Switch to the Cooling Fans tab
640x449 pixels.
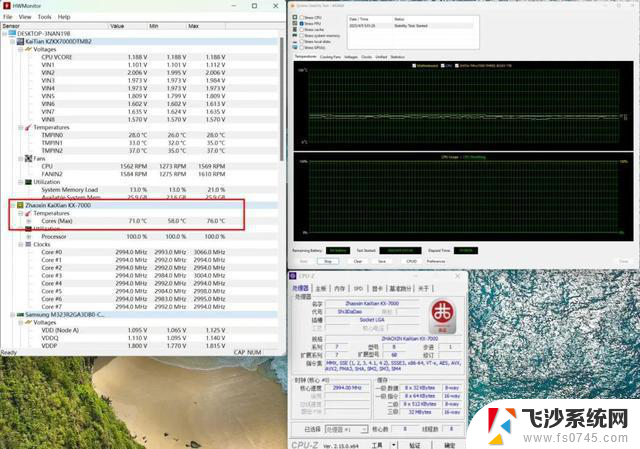pos(330,57)
